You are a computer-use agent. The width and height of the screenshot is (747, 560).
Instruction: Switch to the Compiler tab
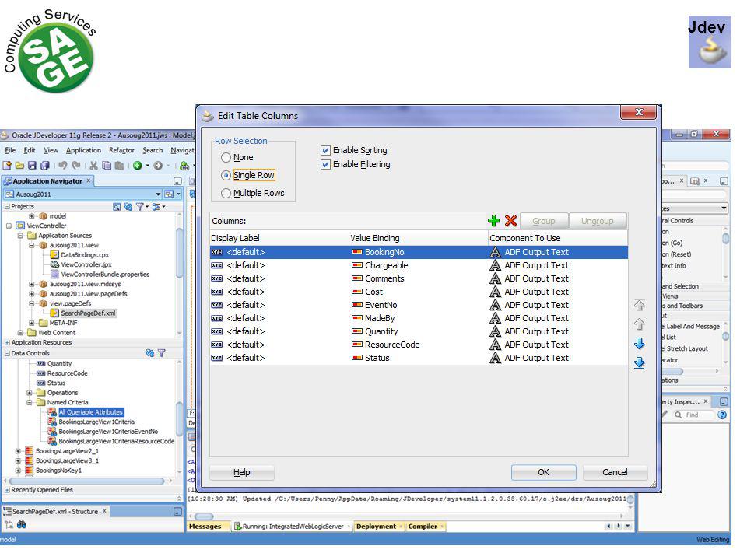point(423,527)
